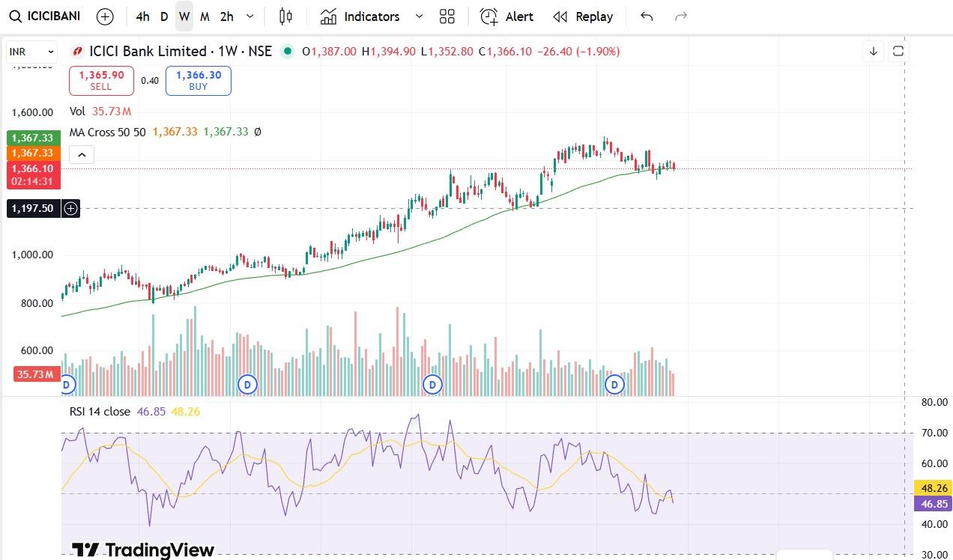953x560 pixels.
Task: Click the BUY 1,366.30 button
Action: [199, 81]
